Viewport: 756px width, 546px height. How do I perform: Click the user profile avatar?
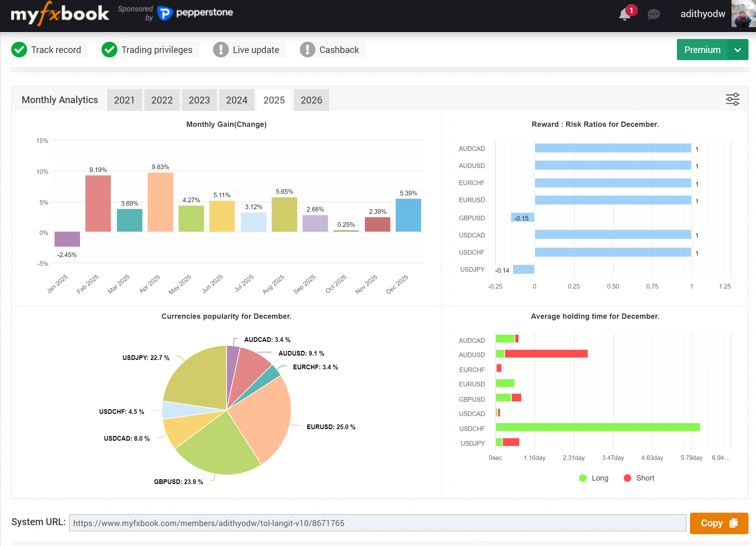click(743, 14)
